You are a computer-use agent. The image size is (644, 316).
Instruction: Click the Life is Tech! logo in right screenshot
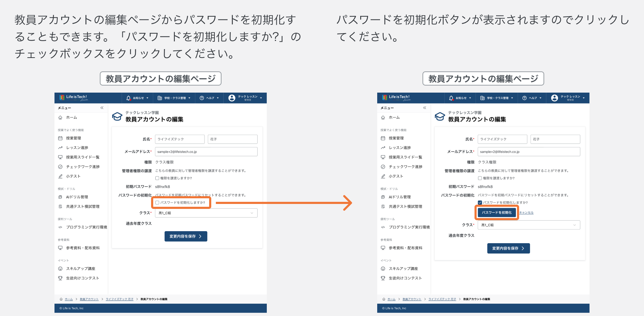pos(396,98)
